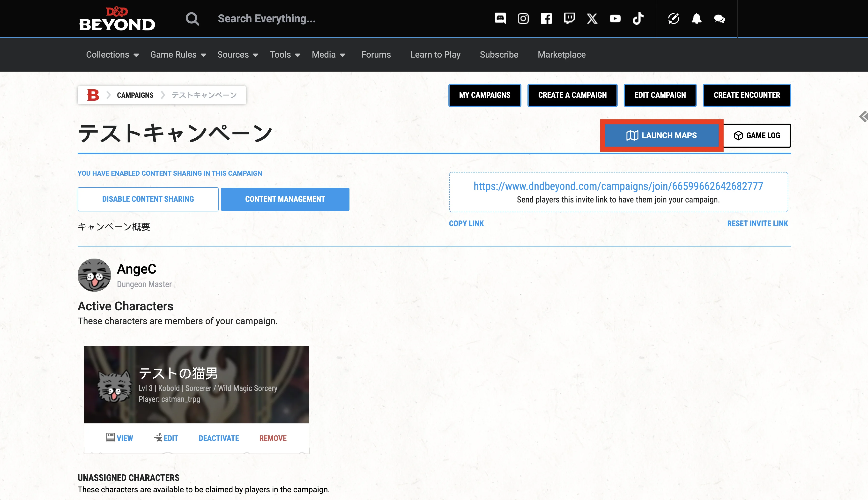Click the search magnifier icon
Viewport: 868px width, 500px height.
click(192, 19)
